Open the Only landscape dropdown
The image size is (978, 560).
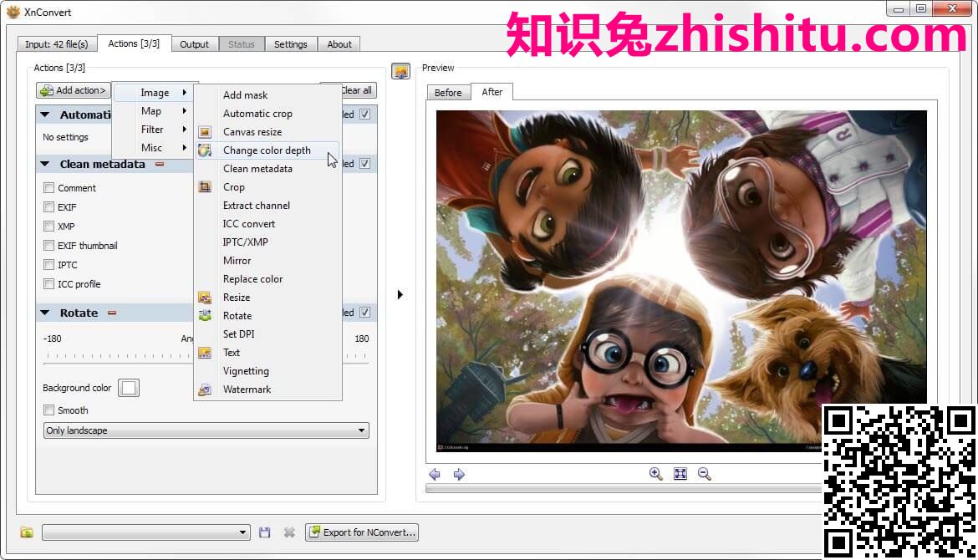pyautogui.click(x=206, y=430)
